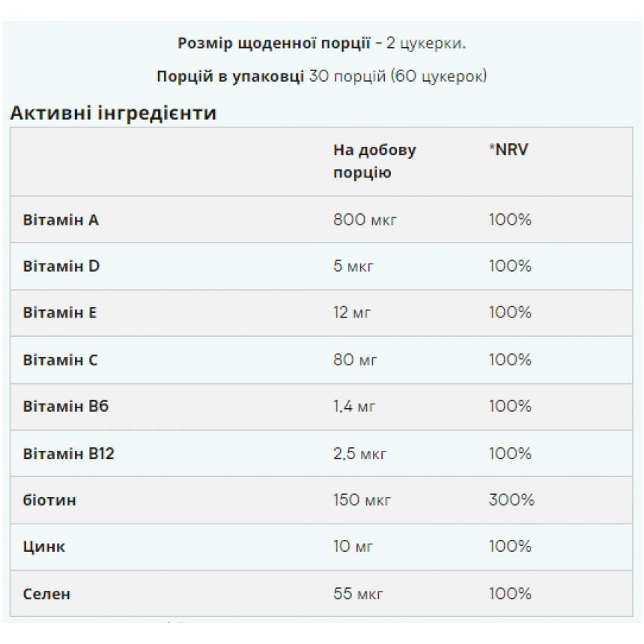Click the Цинк row label

point(44,547)
